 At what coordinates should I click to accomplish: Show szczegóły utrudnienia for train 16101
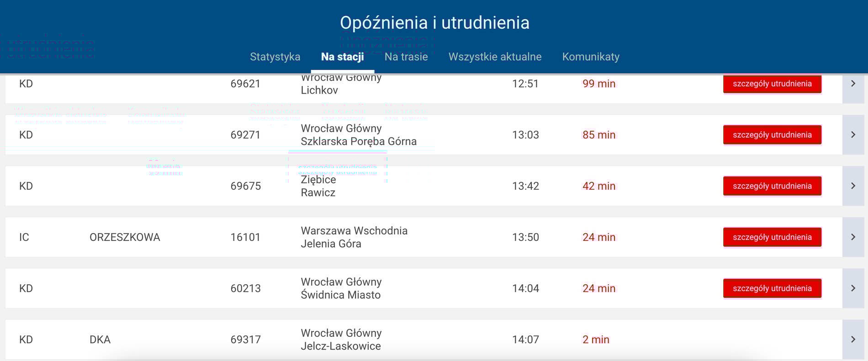772,237
